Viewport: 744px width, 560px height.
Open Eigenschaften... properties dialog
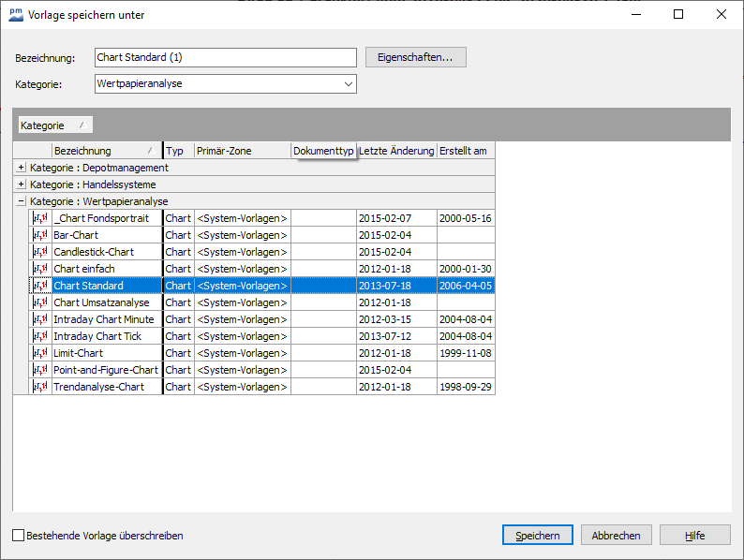pos(415,57)
